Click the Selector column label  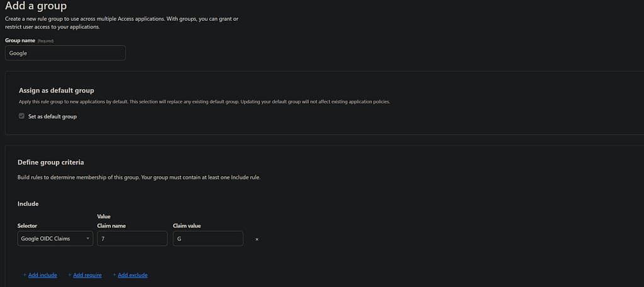28,225
